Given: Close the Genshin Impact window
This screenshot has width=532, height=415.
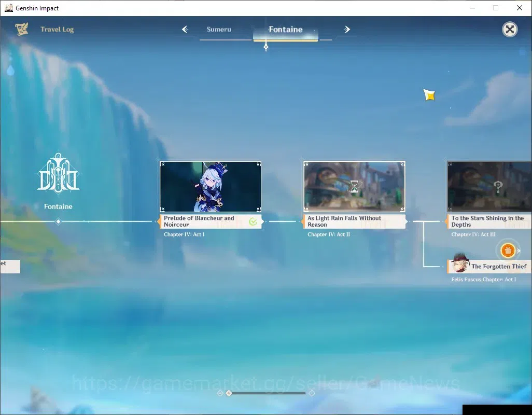Looking at the screenshot, I should (x=520, y=8).
